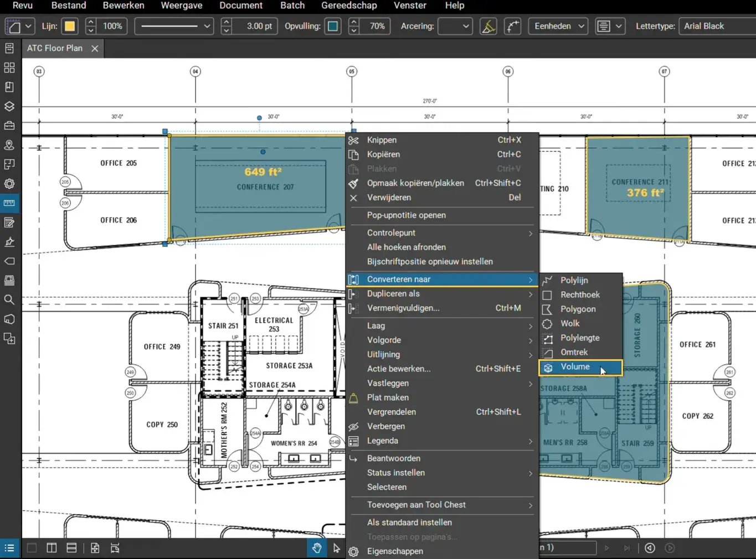Open the Bewerken menu
756x559 pixels.
tap(124, 6)
